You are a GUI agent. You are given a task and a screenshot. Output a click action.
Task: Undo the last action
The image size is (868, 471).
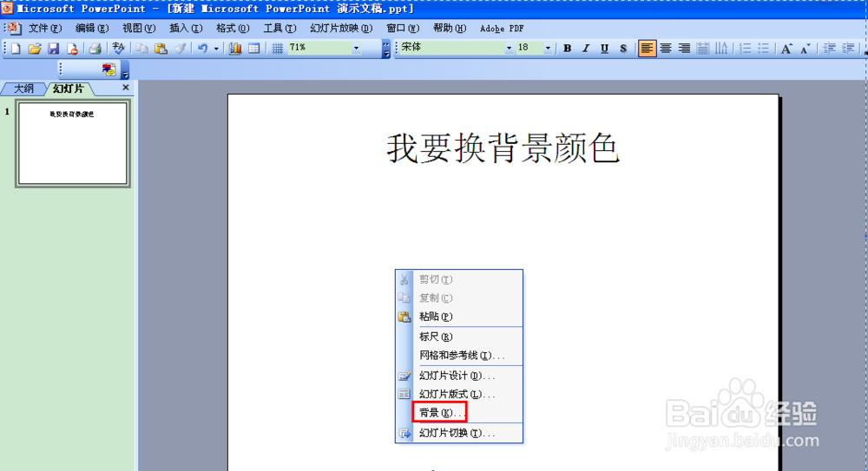[x=202, y=49]
